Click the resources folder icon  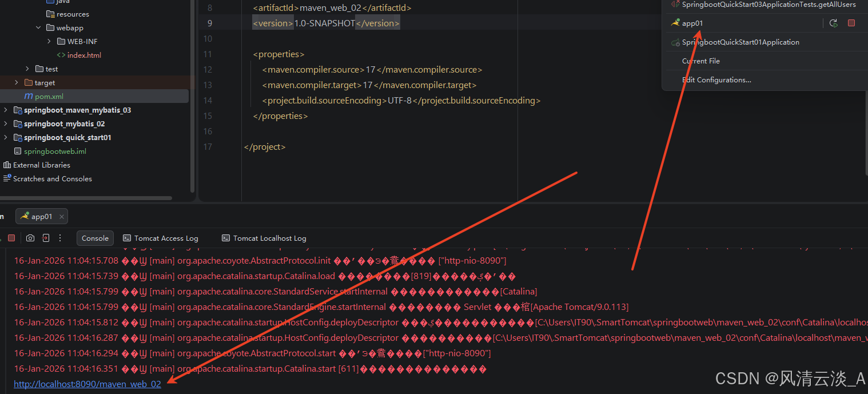point(51,14)
